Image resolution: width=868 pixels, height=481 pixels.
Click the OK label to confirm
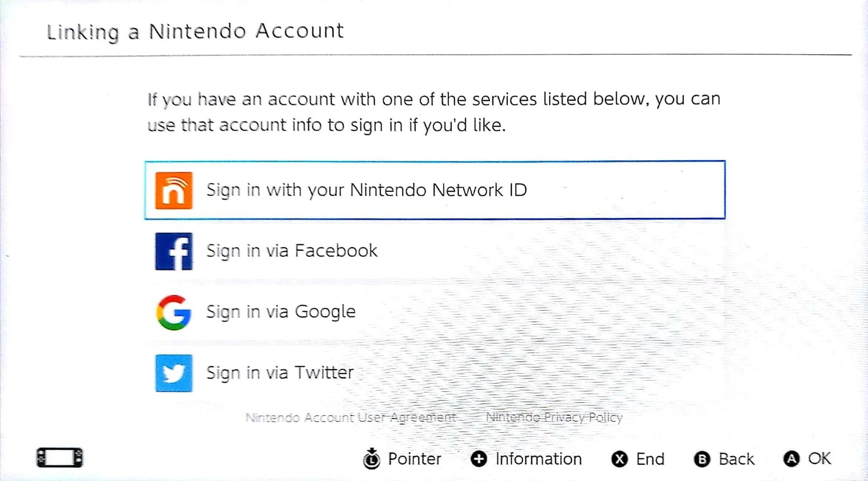pyautogui.click(x=819, y=458)
